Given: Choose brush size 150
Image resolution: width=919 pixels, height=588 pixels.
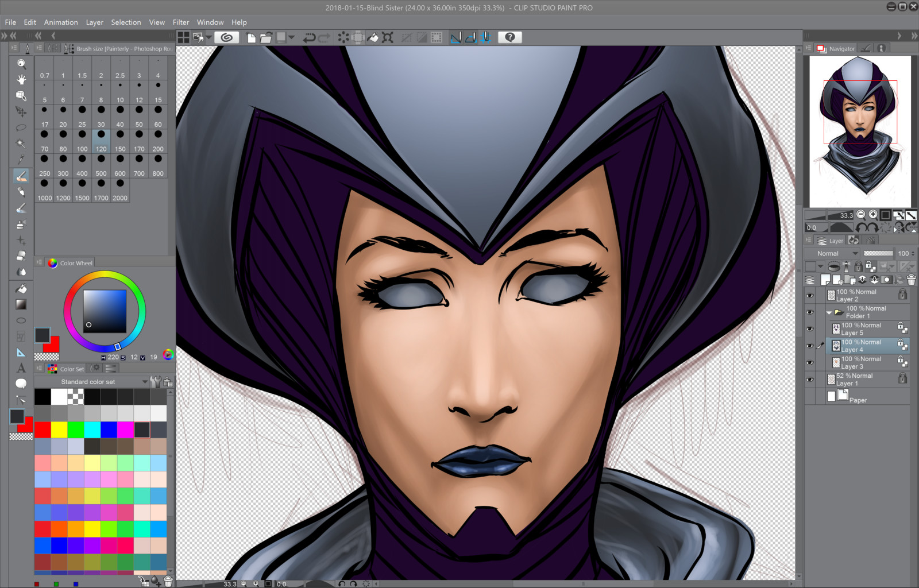Looking at the screenshot, I should click(120, 142).
